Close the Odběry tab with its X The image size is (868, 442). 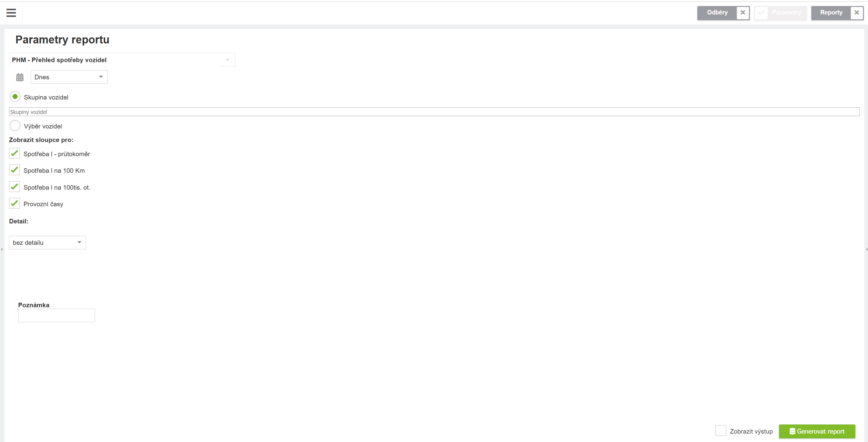[743, 13]
